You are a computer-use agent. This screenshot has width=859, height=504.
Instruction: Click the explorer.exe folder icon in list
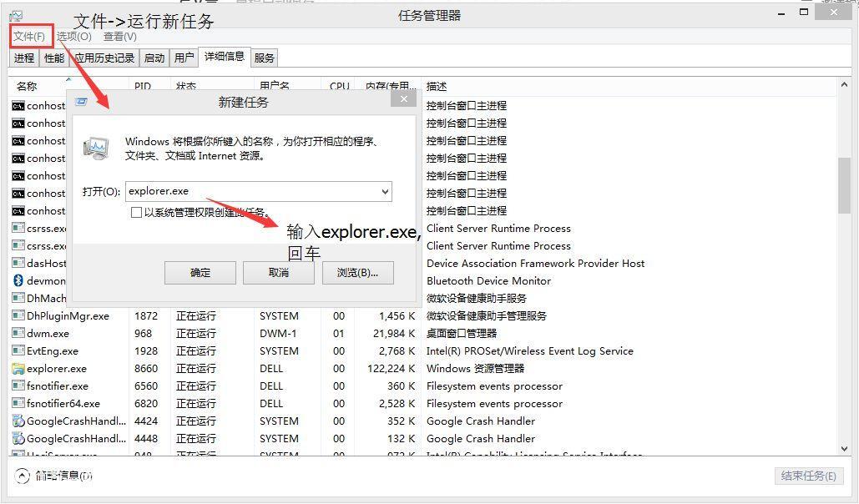pyautogui.click(x=18, y=368)
